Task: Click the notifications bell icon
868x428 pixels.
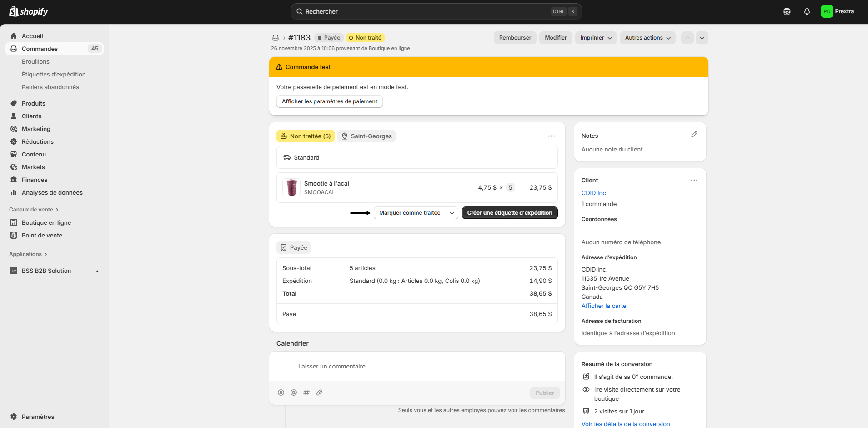Action: [x=807, y=11]
